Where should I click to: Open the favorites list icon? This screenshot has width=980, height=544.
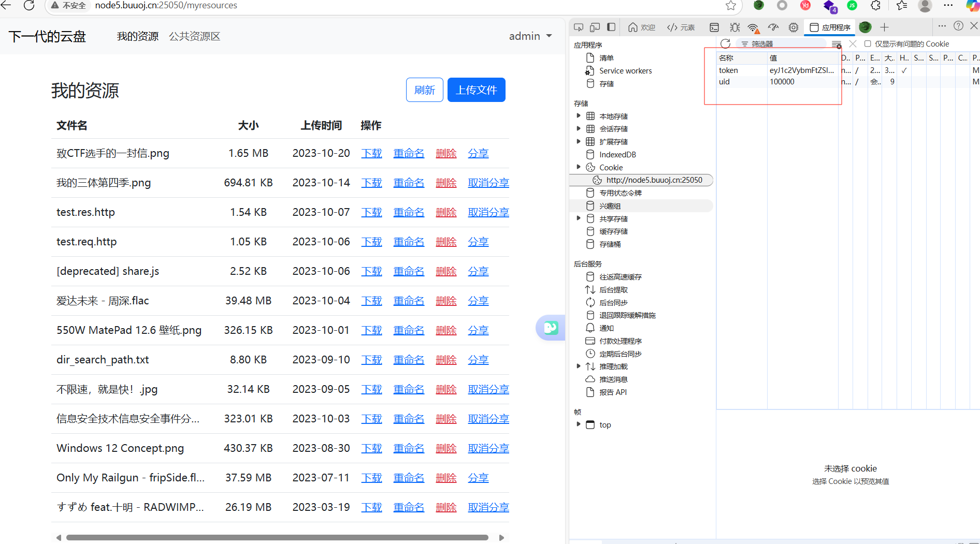pos(902,5)
